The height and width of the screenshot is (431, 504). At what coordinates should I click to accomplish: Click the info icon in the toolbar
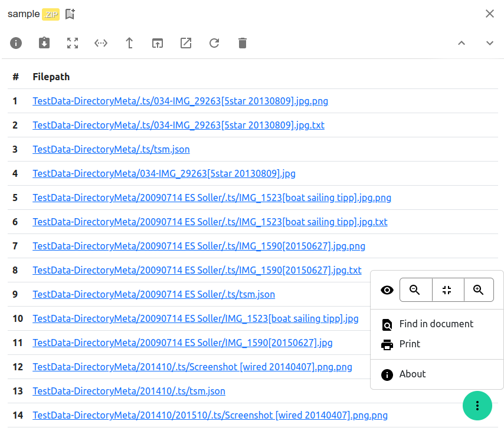coord(15,43)
